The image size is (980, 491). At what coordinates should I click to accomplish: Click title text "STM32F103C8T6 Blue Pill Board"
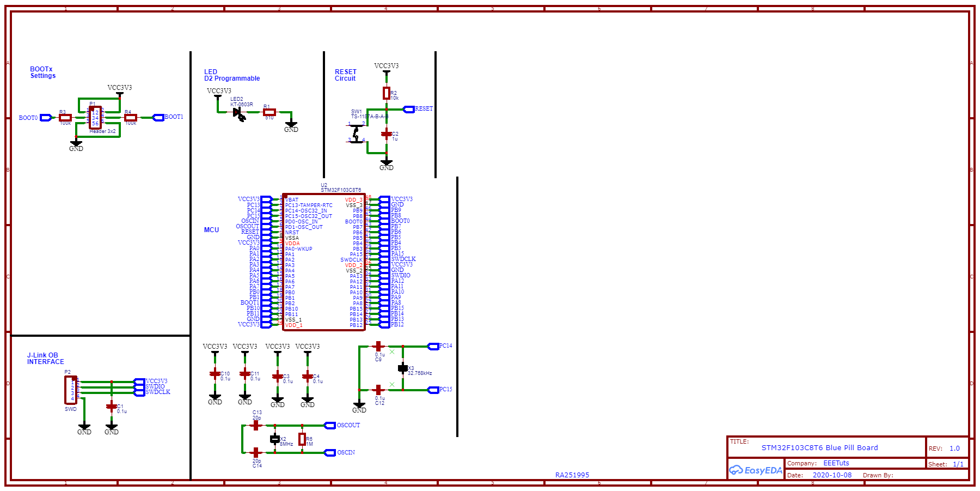tap(819, 448)
